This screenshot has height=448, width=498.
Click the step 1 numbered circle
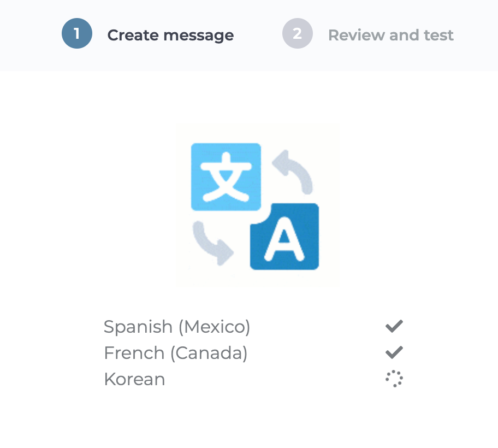(77, 33)
